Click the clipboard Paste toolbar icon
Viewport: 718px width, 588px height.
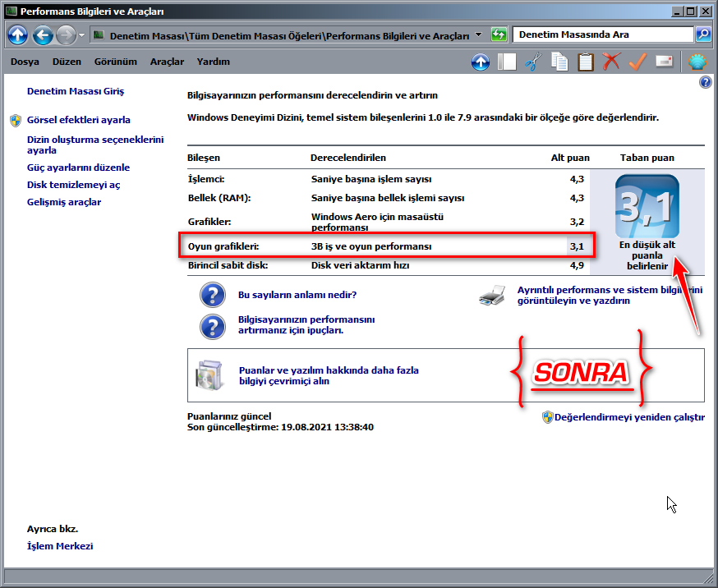[x=585, y=62]
